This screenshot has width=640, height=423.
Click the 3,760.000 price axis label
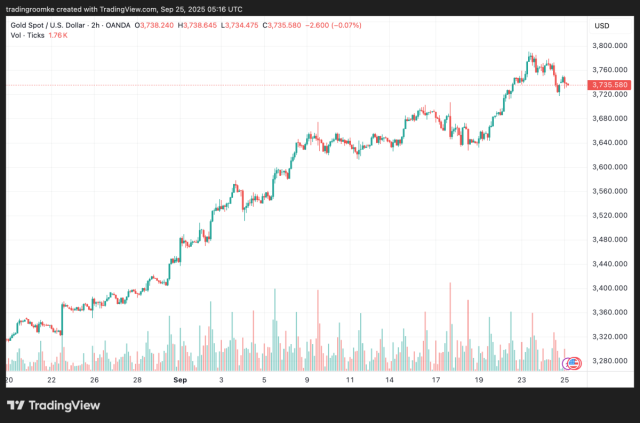[x=610, y=70]
